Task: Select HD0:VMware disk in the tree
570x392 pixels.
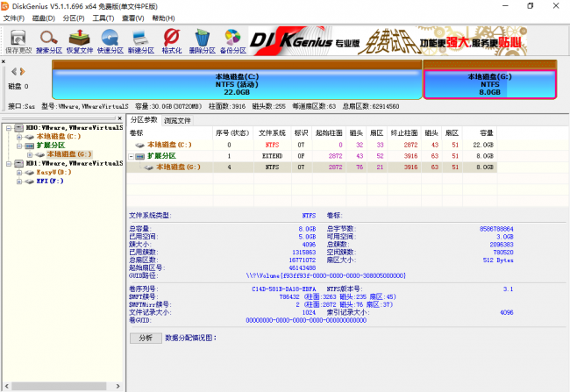Action: (75, 128)
